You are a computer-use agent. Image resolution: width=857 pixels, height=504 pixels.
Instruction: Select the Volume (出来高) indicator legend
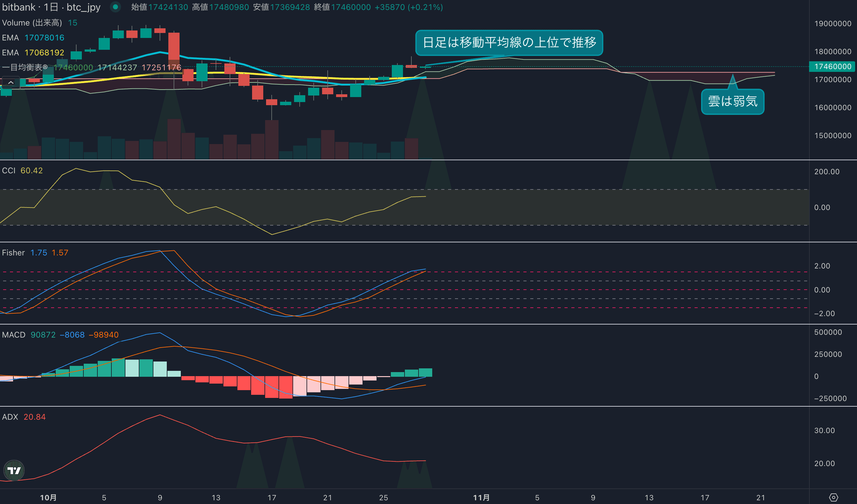(x=32, y=23)
